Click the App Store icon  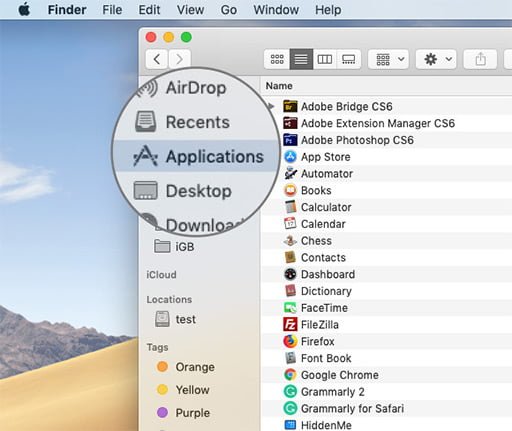click(290, 157)
